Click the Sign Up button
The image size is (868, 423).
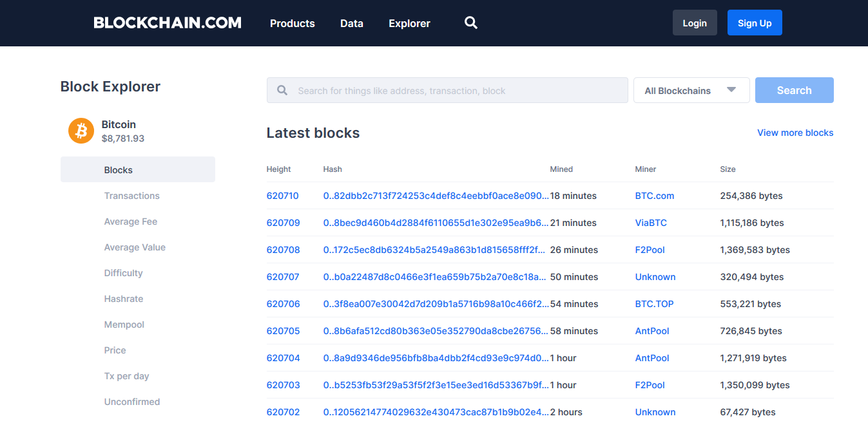(755, 23)
